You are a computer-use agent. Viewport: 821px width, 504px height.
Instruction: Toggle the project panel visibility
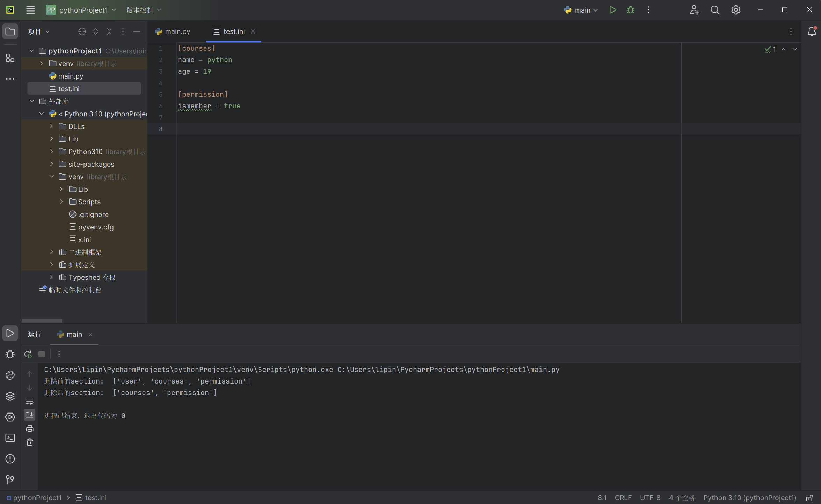(x=10, y=32)
